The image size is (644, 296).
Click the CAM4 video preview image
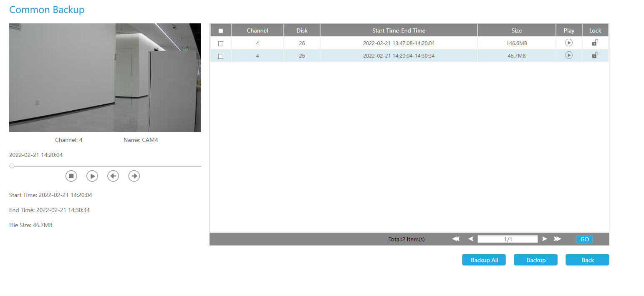[105, 78]
